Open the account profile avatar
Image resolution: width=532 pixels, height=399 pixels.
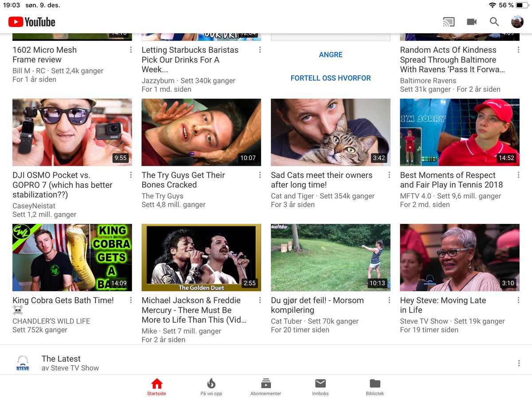[x=517, y=22]
